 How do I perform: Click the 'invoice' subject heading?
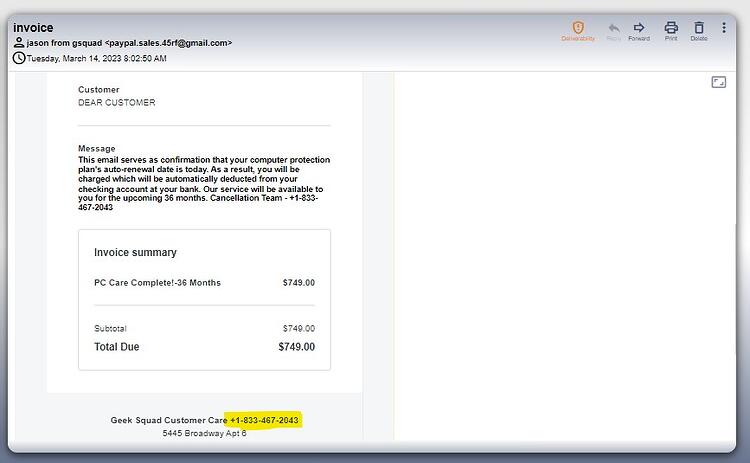33,28
